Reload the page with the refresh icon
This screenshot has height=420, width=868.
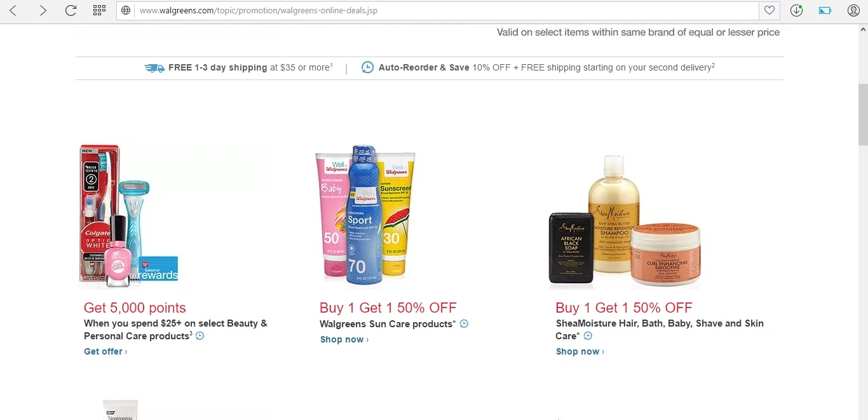[x=71, y=10]
